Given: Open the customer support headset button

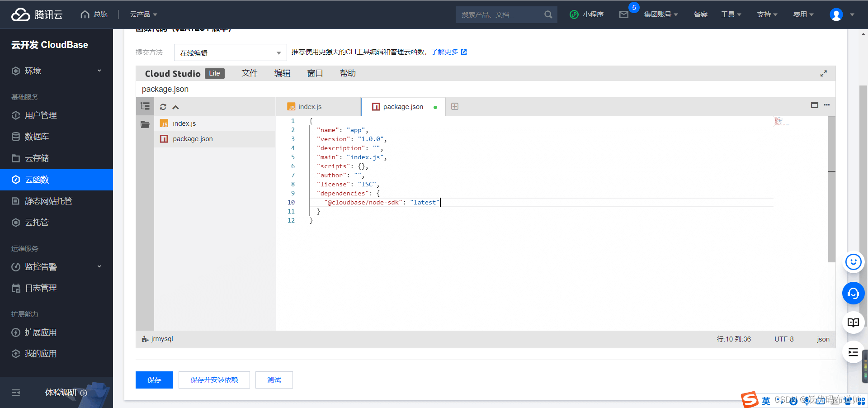Looking at the screenshot, I should 854,294.
